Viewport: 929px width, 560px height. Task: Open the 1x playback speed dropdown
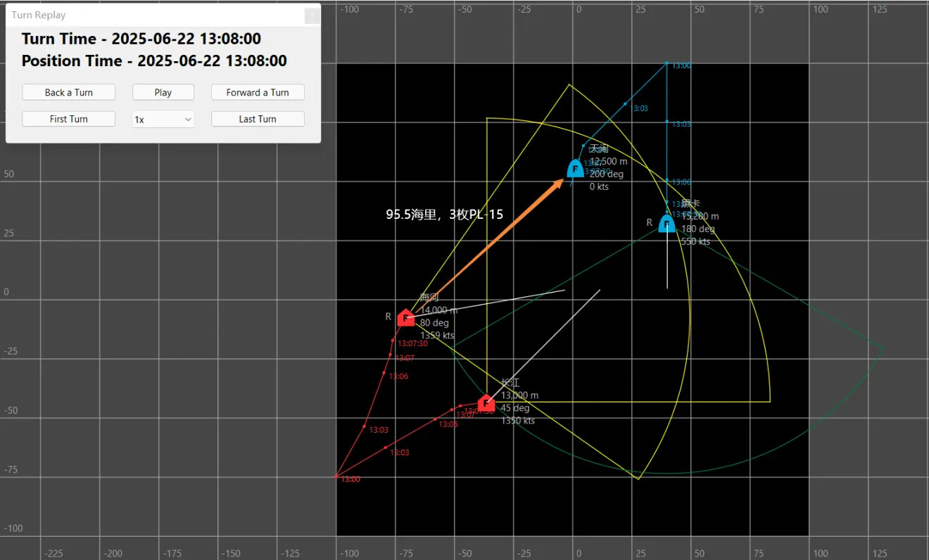coord(163,120)
